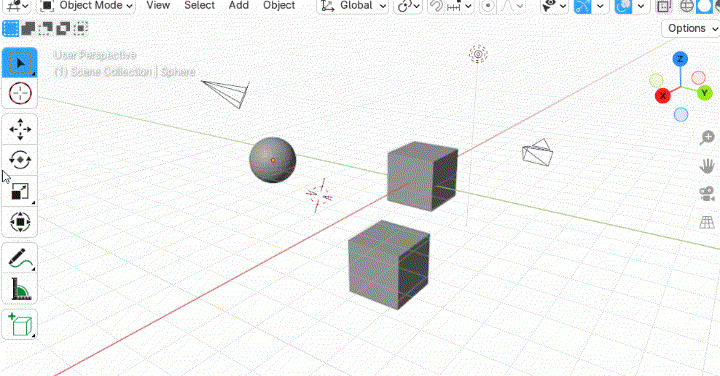Image resolution: width=720 pixels, height=376 pixels.
Task: Select the Cursor tool in toolbar
Action: 20,93
